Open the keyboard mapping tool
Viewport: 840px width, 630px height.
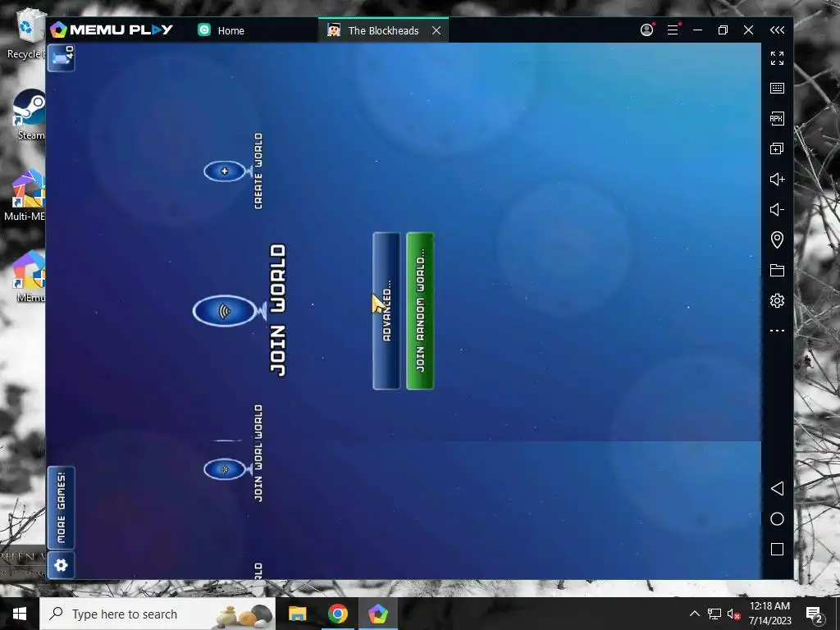tap(778, 88)
